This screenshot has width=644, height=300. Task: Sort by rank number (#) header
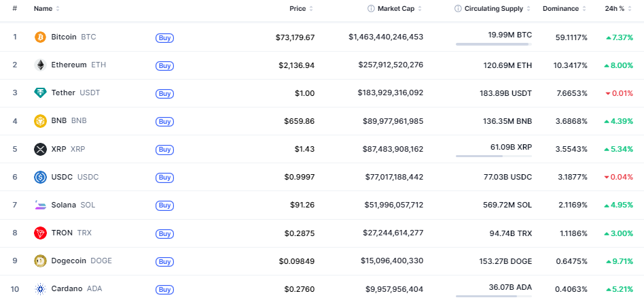pos(14,9)
